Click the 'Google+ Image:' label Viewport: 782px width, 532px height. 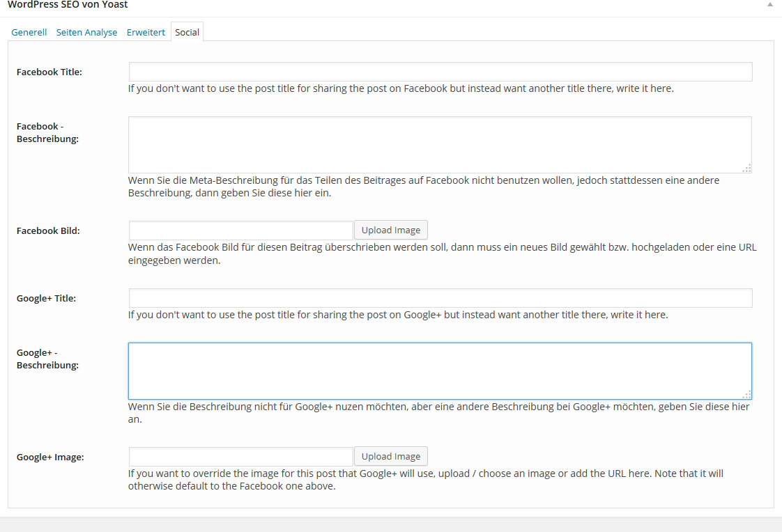50,457
